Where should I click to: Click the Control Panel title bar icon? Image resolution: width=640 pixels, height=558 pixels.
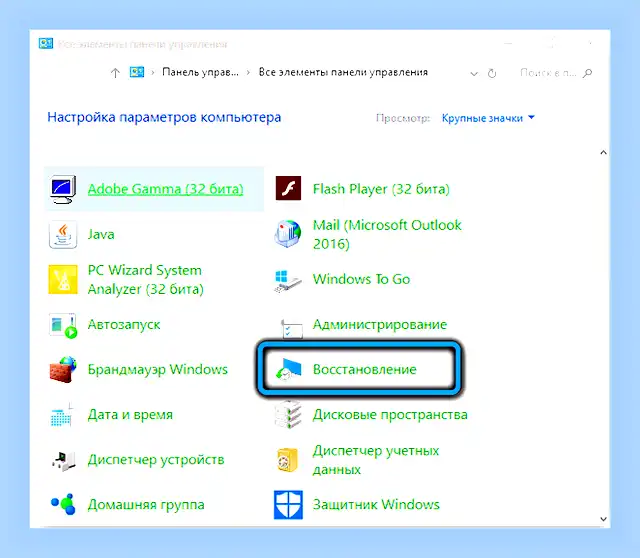click(46, 43)
